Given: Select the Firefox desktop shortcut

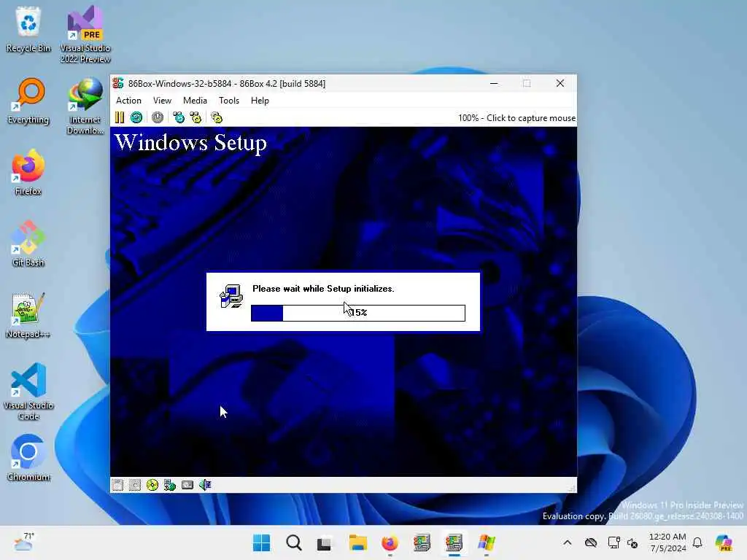Looking at the screenshot, I should 28,172.
